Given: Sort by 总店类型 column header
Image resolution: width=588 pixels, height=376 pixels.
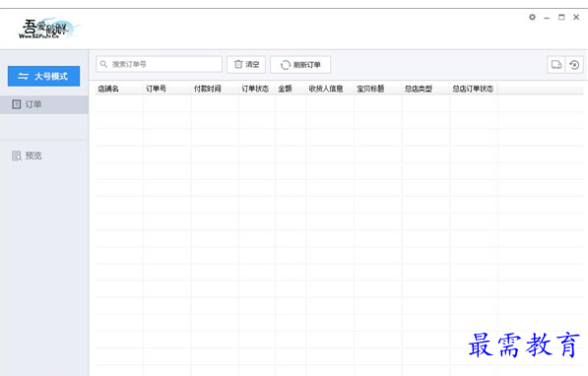Looking at the screenshot, I should click(x=426, y=89).
